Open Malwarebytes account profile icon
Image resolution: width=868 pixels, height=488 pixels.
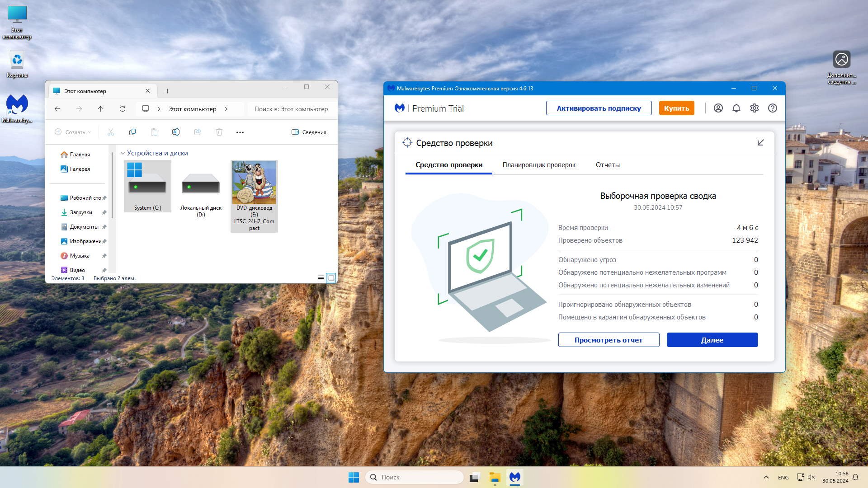[x=718, y=108]
